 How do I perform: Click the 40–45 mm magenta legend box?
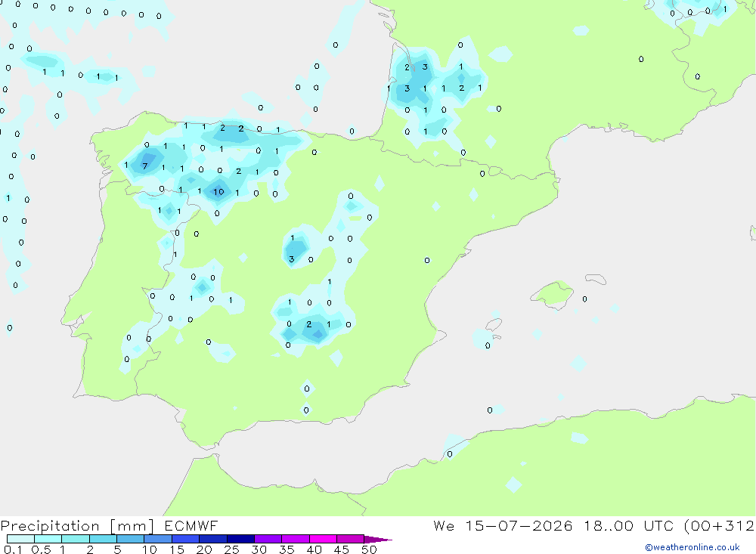point(323,539)
